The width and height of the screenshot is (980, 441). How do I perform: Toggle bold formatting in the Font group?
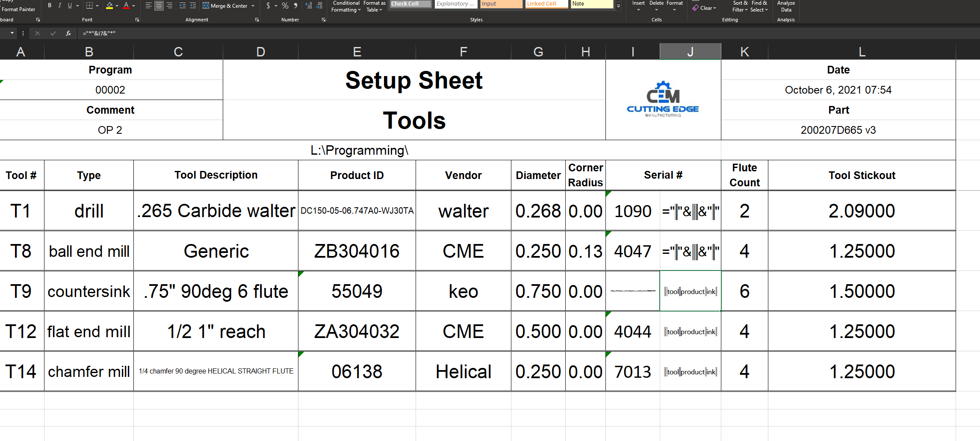click(x=49, y=5)
